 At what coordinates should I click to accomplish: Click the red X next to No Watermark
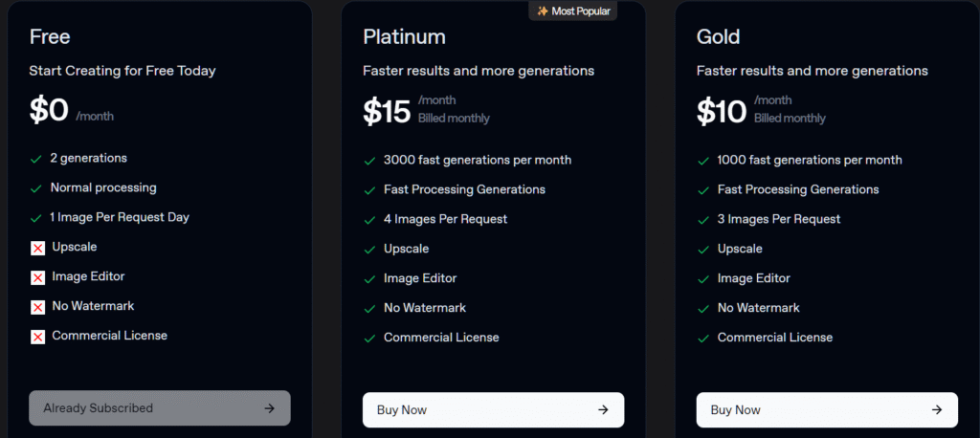point(38,307)
